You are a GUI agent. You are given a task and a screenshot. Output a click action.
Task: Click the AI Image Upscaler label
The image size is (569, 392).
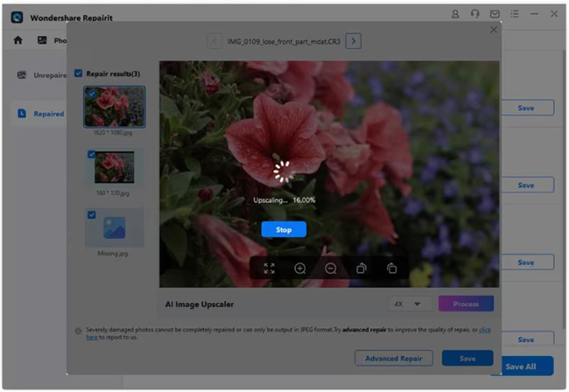coord(200,304)
